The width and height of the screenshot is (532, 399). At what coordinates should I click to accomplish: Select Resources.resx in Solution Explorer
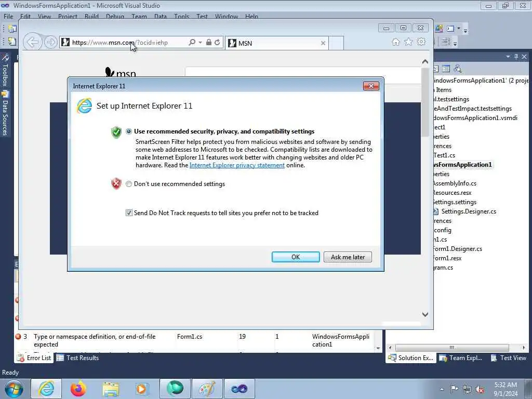point(452,193)
